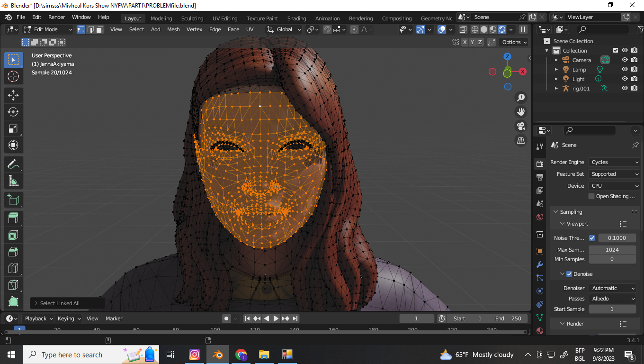Screen dimensions: 644x364
Task: Adjust the Max Samples value field
Action: tap(612, 250)
